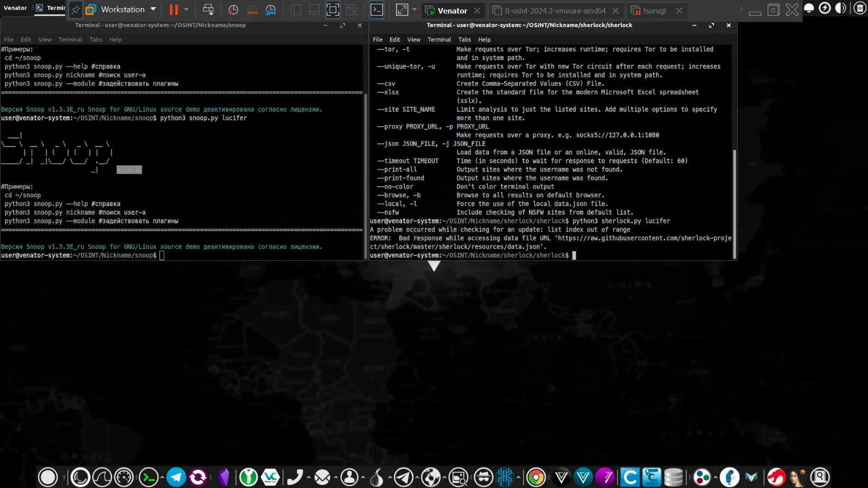Click the sherlock terminal command prompt line

pyautogui.click(x=473, y=255)
